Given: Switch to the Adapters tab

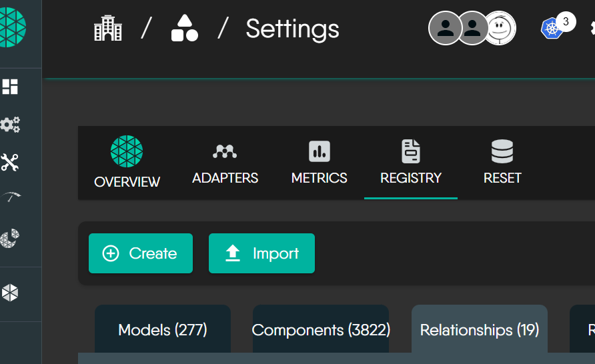Looking at the screenshot, I should 225,163.
